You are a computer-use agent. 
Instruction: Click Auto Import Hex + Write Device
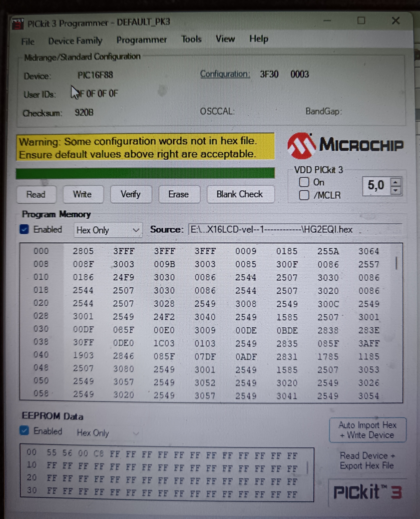point(368,430)
